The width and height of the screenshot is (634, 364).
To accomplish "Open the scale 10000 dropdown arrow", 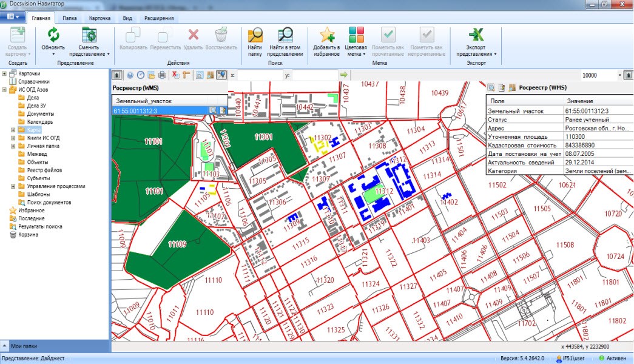I will 619,75.
